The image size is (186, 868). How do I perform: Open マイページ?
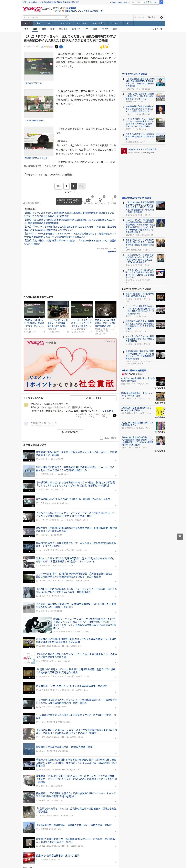[x=139, y=17]
